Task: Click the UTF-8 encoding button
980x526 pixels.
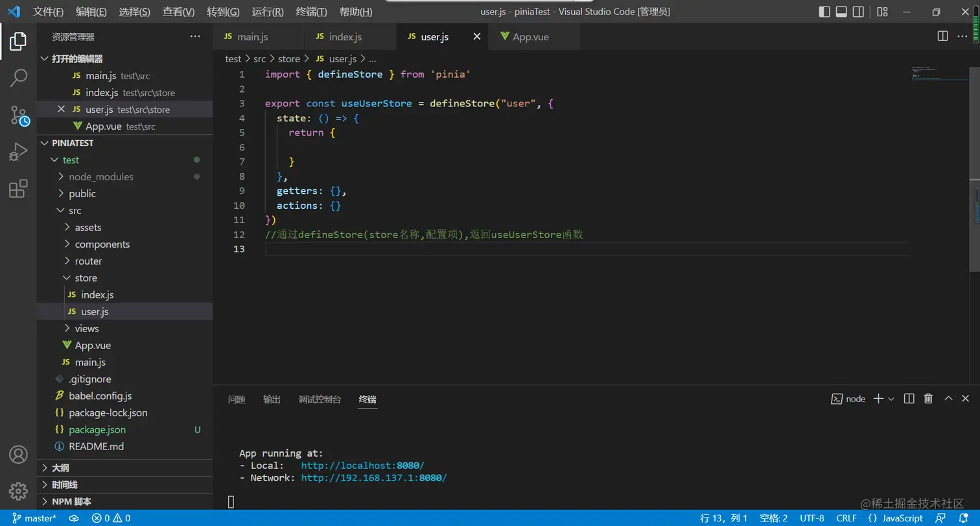Action: pos(812,518)
